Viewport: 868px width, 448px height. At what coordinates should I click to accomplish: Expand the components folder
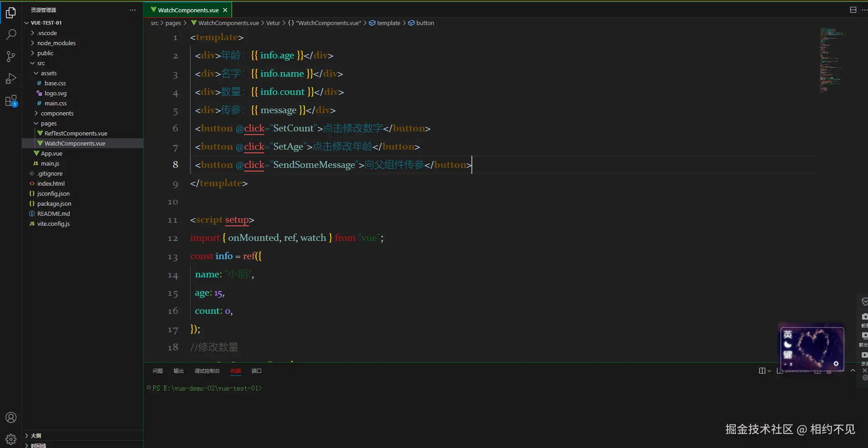tap(57, 113)
